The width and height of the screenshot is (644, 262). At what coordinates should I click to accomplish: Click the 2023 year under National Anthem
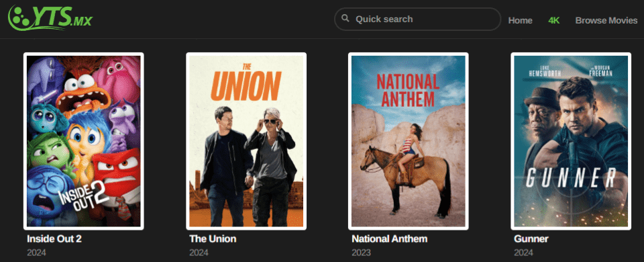point(362,252)
